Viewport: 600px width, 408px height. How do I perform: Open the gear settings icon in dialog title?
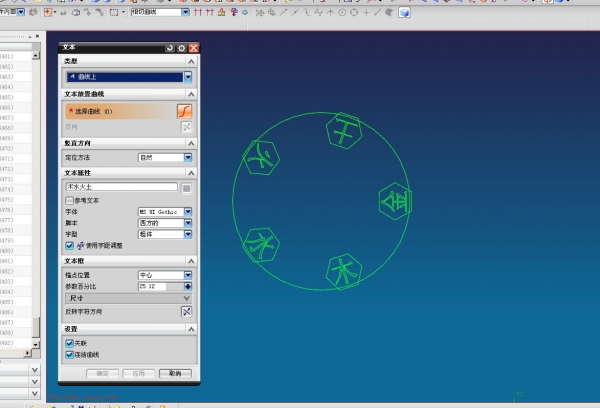[182, 48]
